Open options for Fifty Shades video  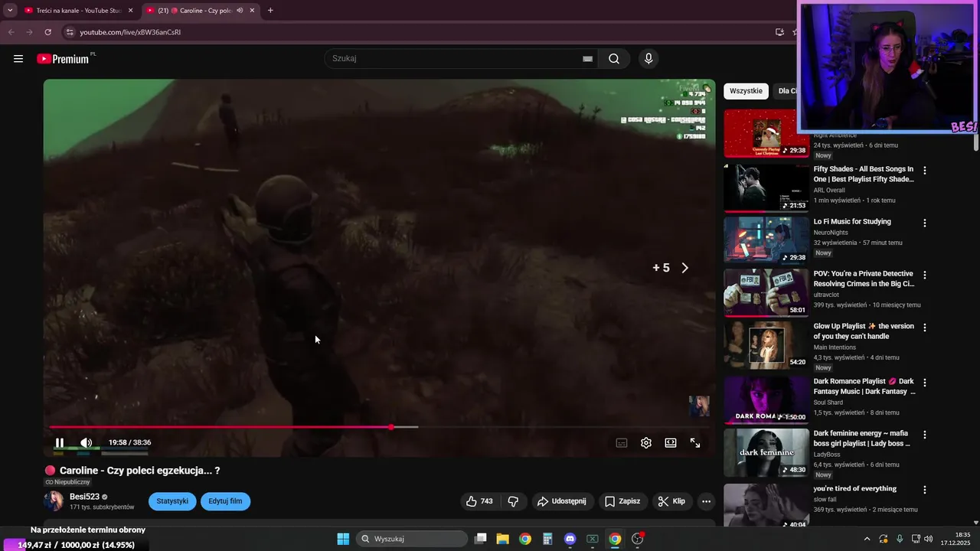925,171
